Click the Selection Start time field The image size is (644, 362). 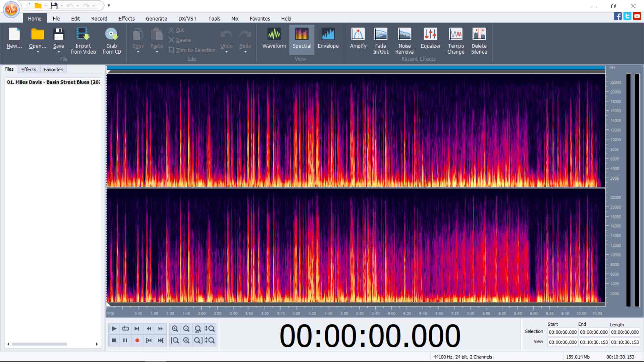[562, 332]
